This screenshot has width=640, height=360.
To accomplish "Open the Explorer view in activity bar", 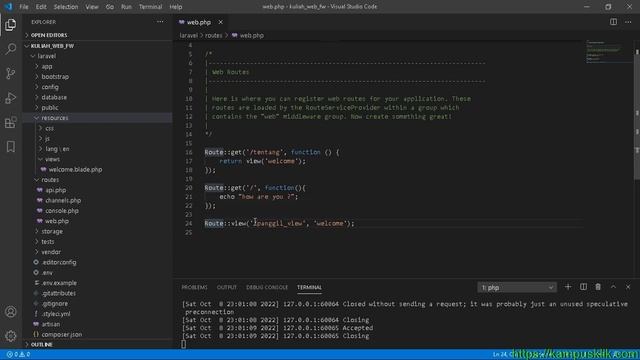I will [x=11, y=25].
